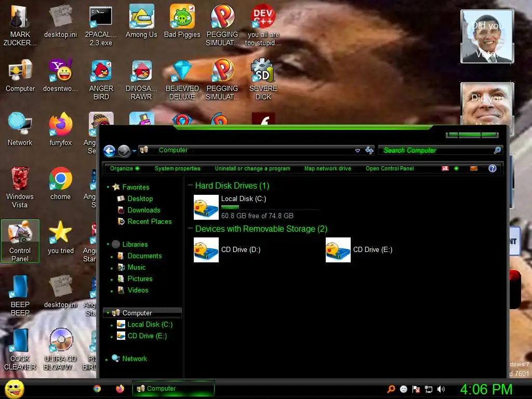Launch the Among Us desktop icon
Image resolution: width=532 pixels, height=399 pixels.
pyautogui.click(x=141, y=21)
